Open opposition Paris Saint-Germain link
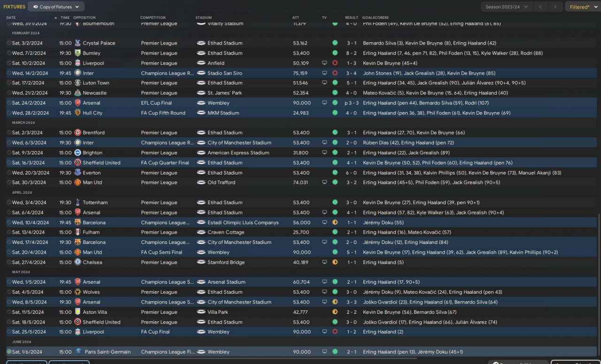Image resolution: width=601 pixels, height=364 pixels. (x=108, y=352)
